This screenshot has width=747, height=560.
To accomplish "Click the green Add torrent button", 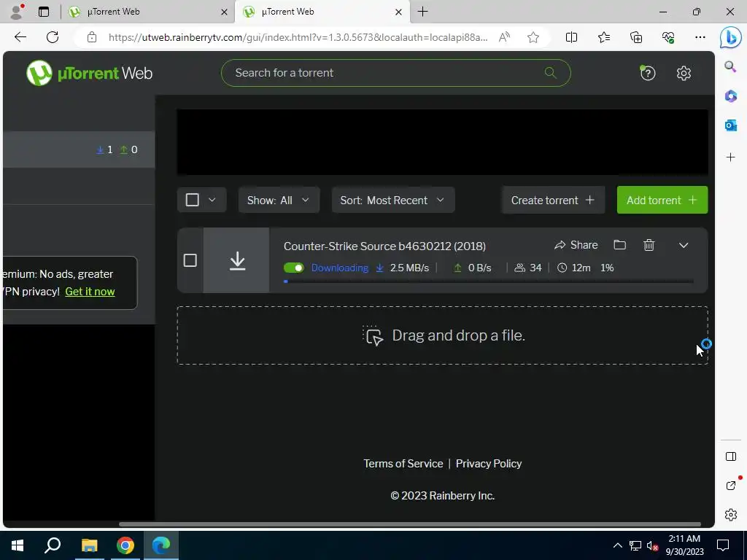I will click(x=662, y=200).
